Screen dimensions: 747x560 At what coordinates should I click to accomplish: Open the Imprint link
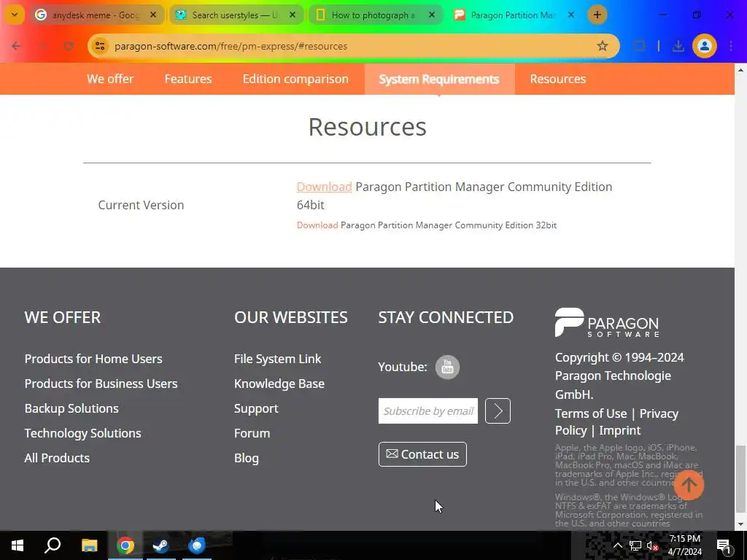(620, 430)
